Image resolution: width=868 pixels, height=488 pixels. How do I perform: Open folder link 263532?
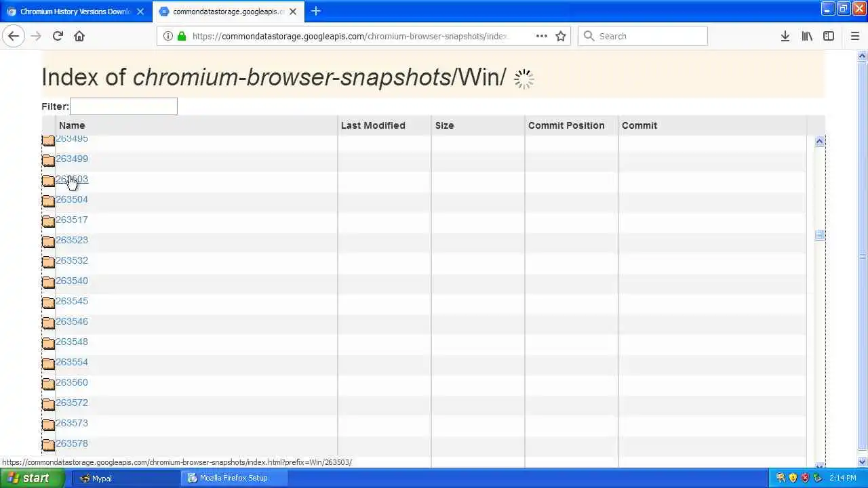click(72, 260)
